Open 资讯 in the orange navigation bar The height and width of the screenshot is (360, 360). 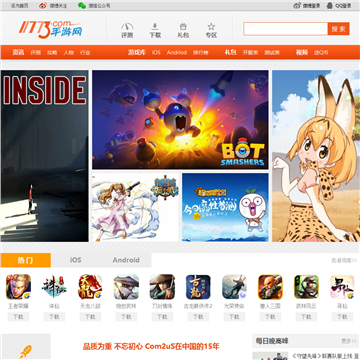[x=18, y=52]
